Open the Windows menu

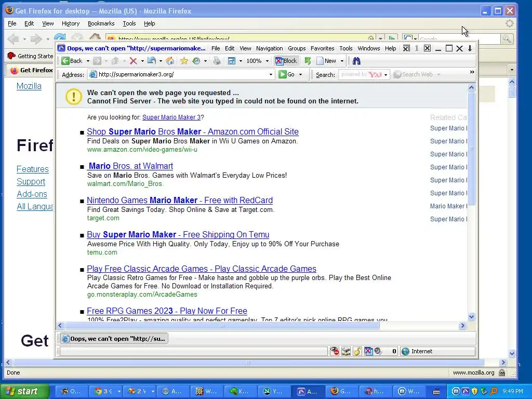(x=369, y=48)
